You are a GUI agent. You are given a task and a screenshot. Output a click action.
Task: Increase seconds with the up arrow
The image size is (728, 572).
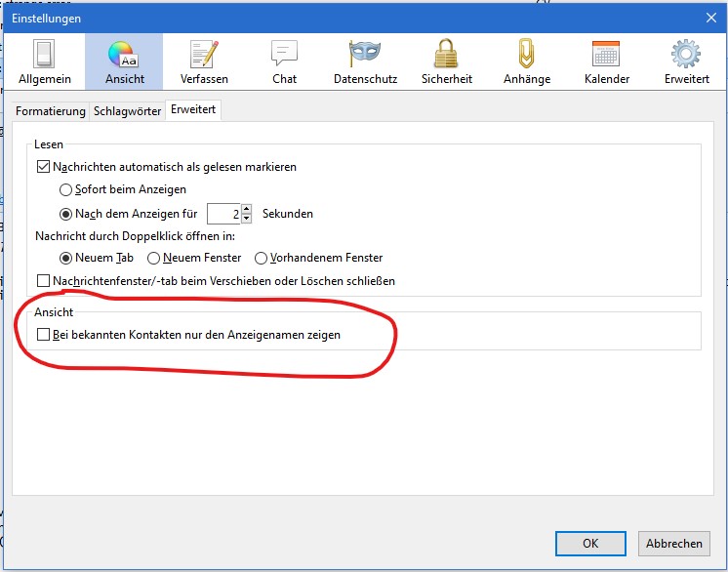pyautogui.click(x=247, y=209)
